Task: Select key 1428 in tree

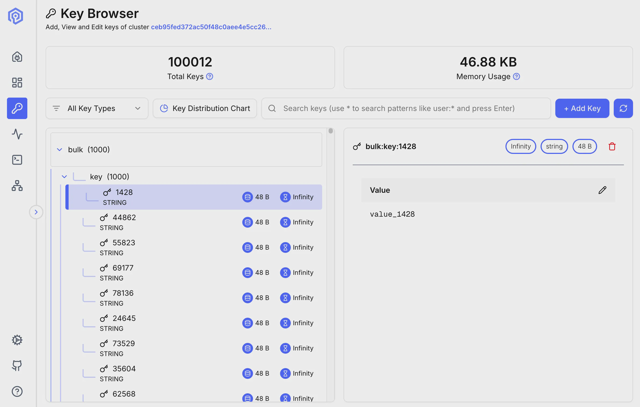Action: 194,197
